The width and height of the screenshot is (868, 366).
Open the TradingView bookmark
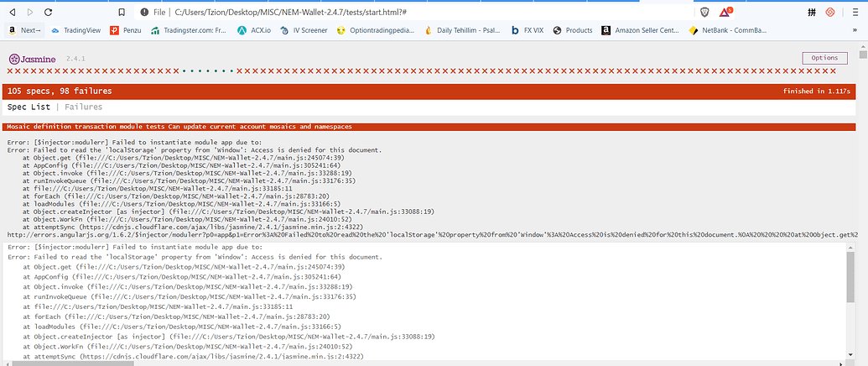coord(75,30)
